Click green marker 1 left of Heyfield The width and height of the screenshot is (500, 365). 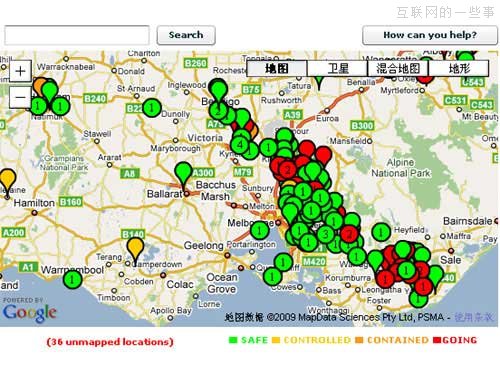381,232
